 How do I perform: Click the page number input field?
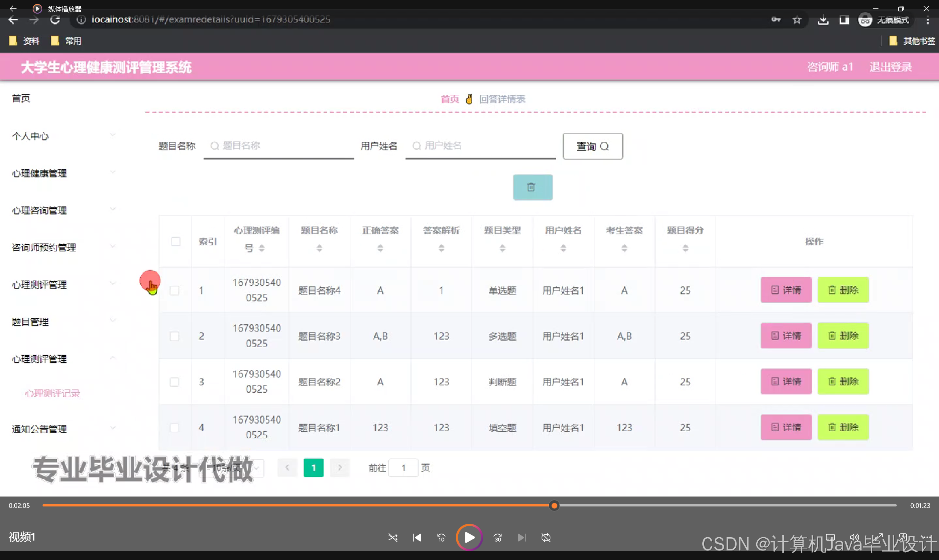click(403, 468)
